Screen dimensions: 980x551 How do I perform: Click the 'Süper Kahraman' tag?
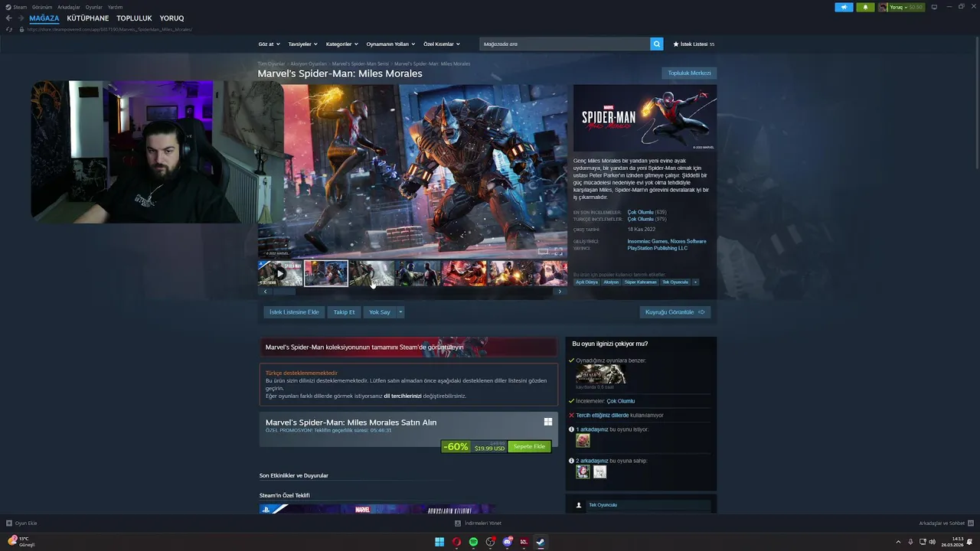coord(640,282)
